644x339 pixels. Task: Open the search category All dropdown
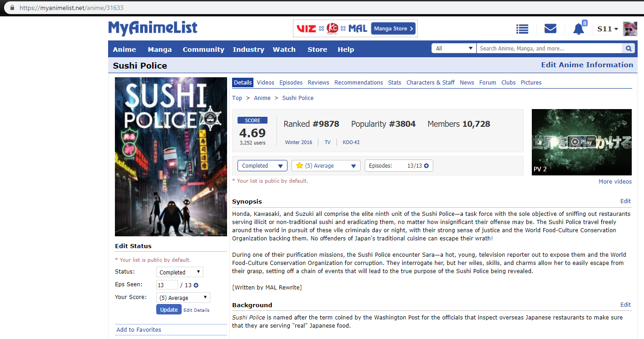454,49
